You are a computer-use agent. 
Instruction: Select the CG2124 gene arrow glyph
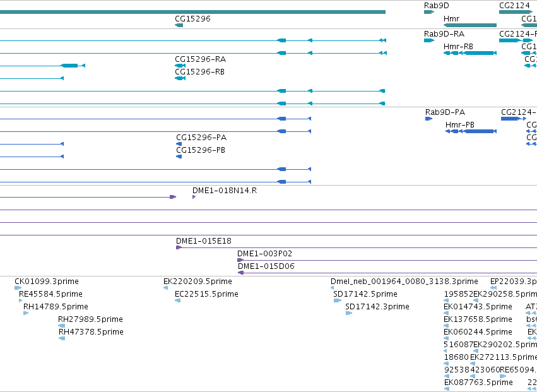point(516,13)
